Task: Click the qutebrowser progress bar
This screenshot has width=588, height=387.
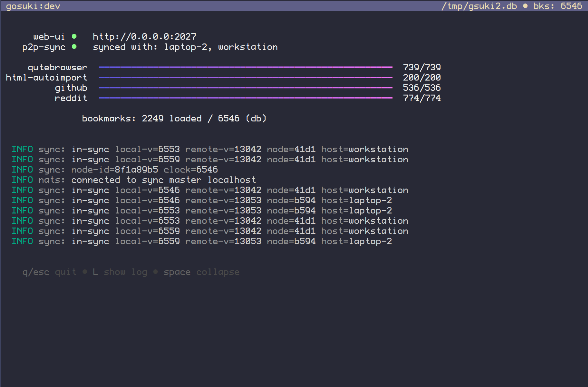Action: [245, 67]
